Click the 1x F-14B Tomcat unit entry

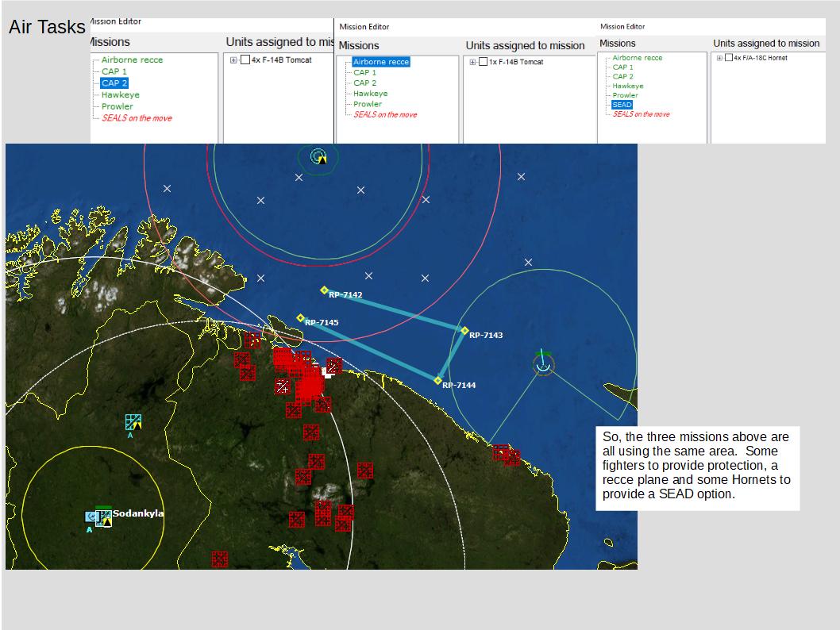click(516, 62)
